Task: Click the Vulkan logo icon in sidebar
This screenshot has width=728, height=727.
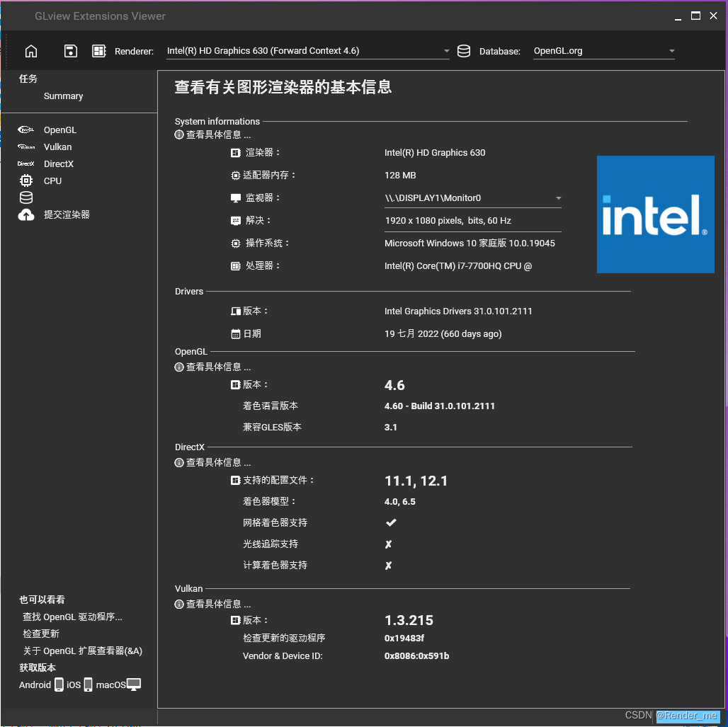Action: 26,147
